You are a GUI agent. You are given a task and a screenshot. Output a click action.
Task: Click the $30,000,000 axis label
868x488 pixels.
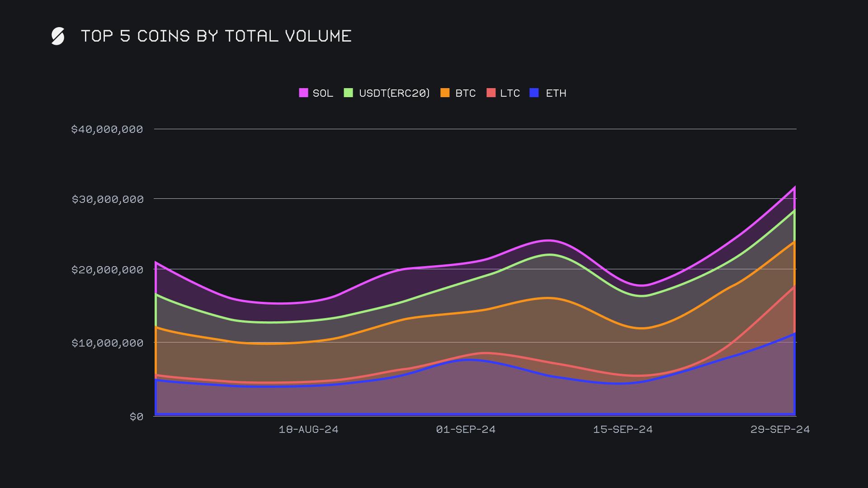pyautogui.click(x=108, y=199)
